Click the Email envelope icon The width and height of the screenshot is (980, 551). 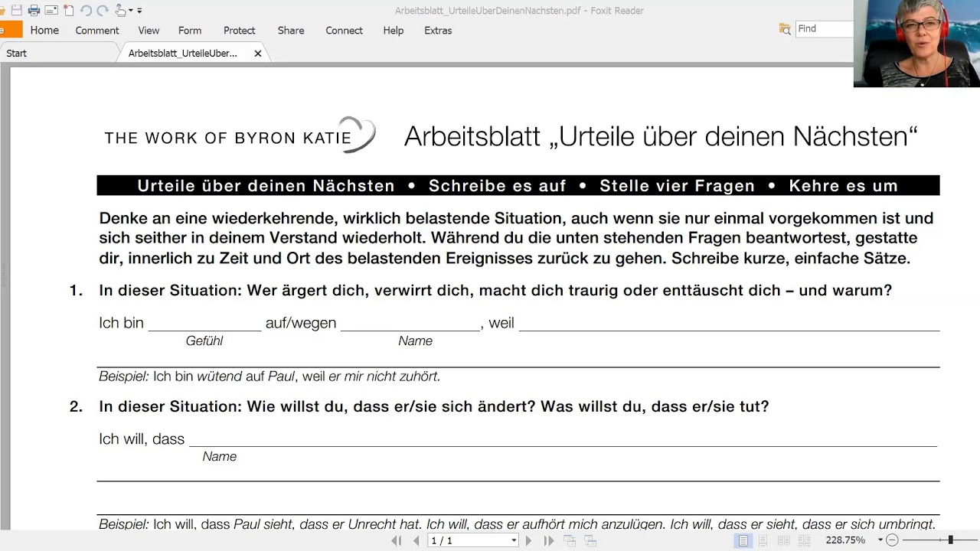(51, 11)
